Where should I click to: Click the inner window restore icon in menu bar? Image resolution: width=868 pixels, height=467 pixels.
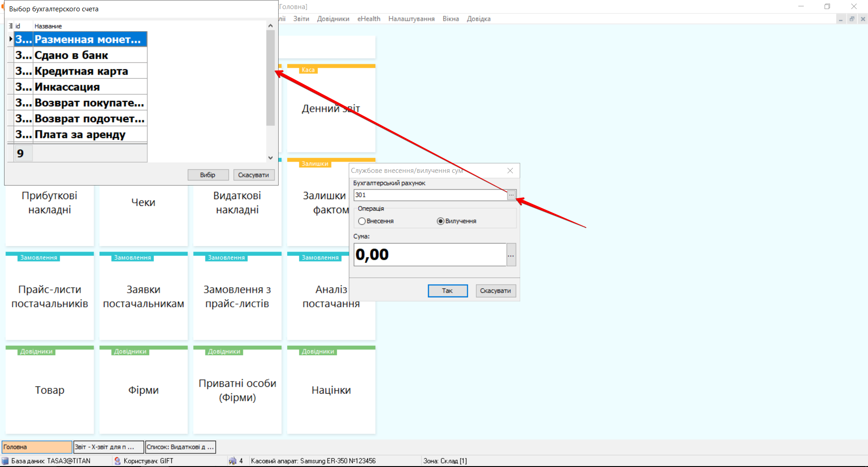852,19
